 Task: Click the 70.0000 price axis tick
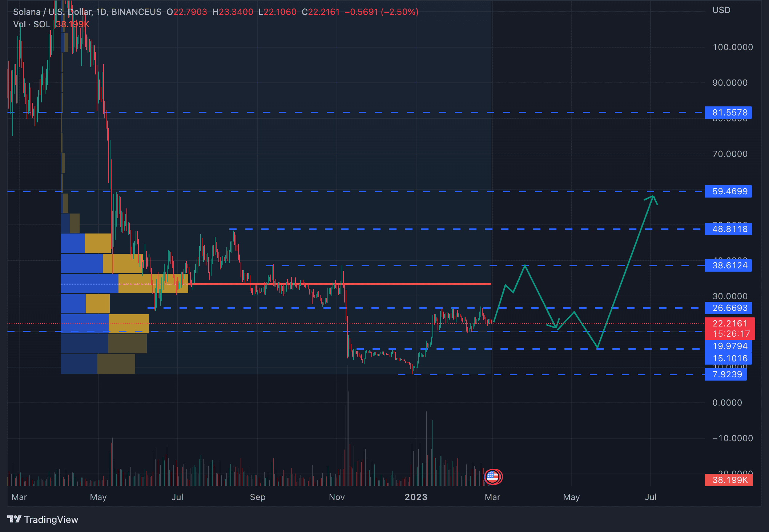(730, 154)
